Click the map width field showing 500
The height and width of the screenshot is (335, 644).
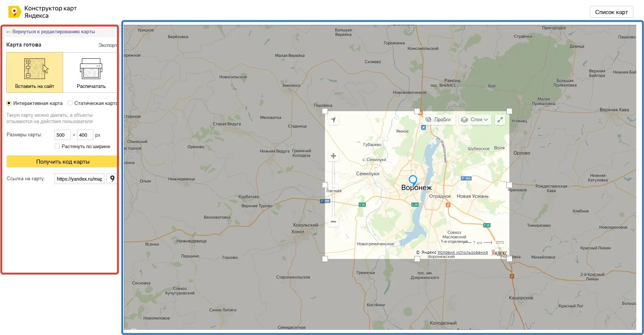pyautogui.click(x=63, y=135)
